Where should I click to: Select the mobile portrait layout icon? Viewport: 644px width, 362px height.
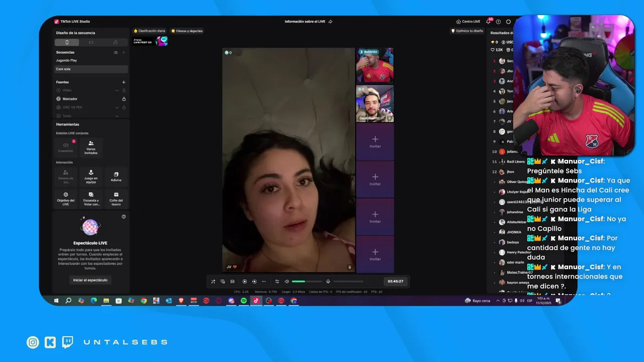66,42
